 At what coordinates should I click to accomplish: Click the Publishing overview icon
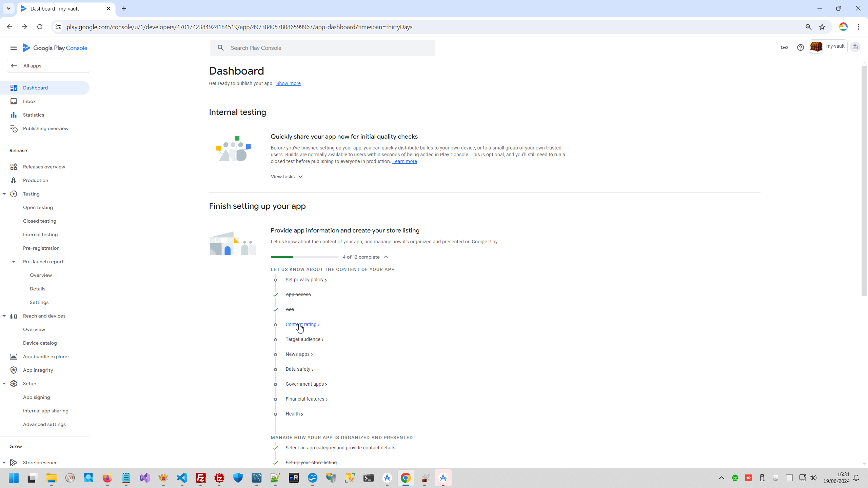(x=14, y=128)
